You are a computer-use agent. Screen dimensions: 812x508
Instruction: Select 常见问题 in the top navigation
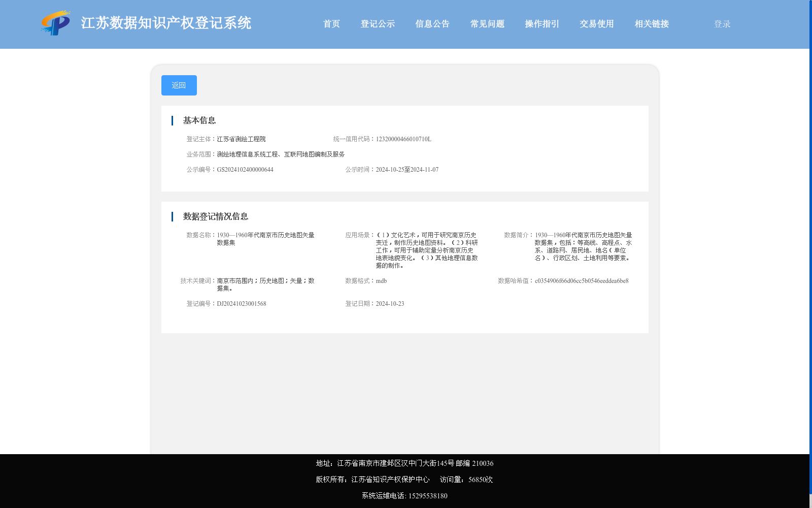tap(487, 24)
